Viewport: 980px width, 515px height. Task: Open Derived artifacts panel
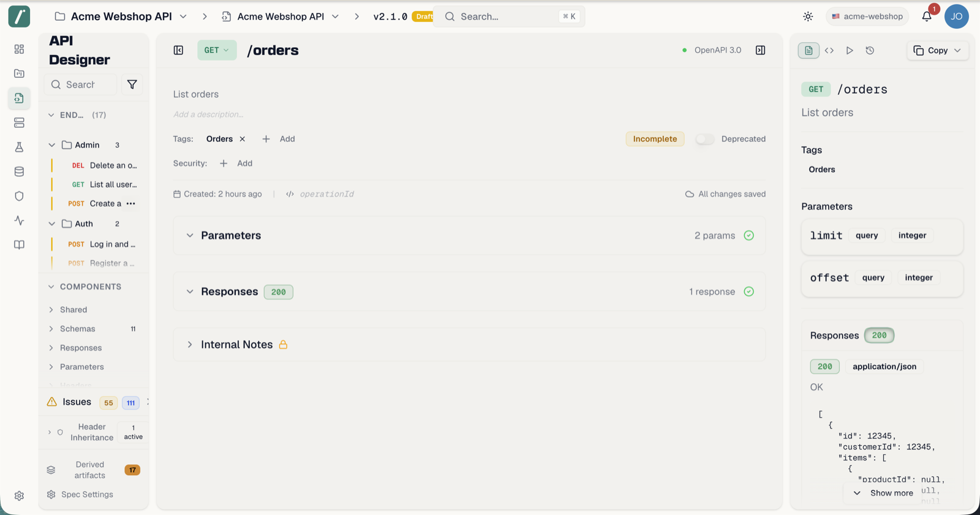click(x=94, y=470)
